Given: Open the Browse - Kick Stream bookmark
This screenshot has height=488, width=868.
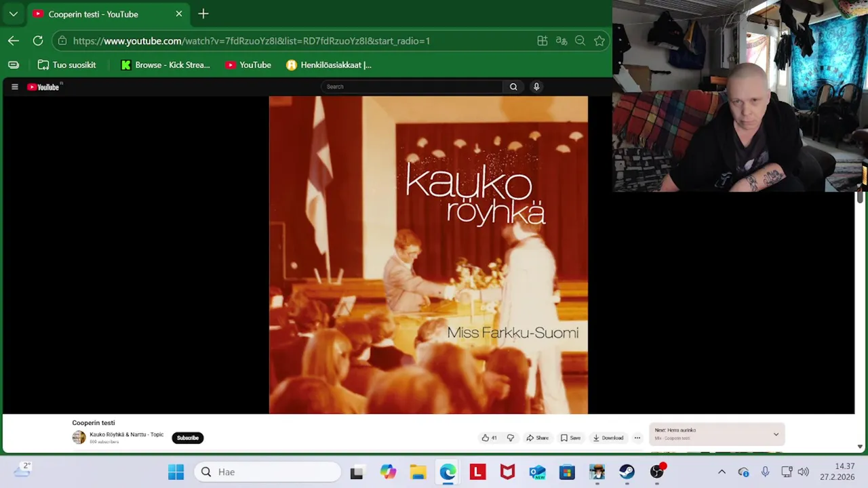Looking at the screenshot, I should pos(165,65).
